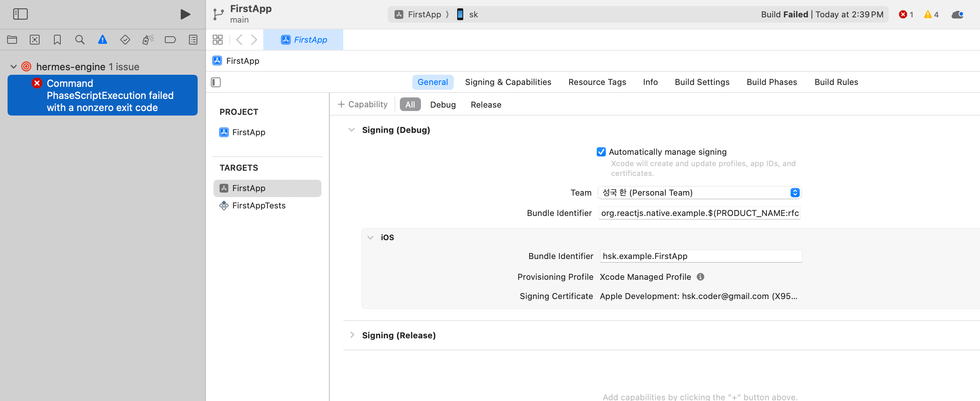Go back in editor history
Image resolution: width=980 pixels, height=401 pixels.
pos(239,40)
